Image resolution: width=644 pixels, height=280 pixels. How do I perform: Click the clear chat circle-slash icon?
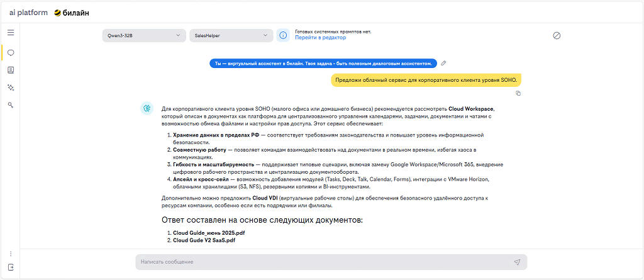coord(557,35)
